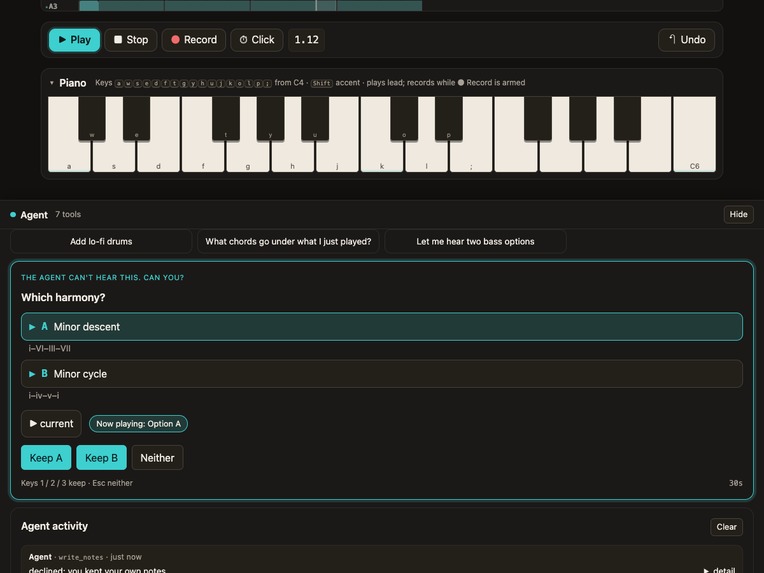This screenshot has width=764, height=573.
Task: Play the current version
Action: coord(51,424)
